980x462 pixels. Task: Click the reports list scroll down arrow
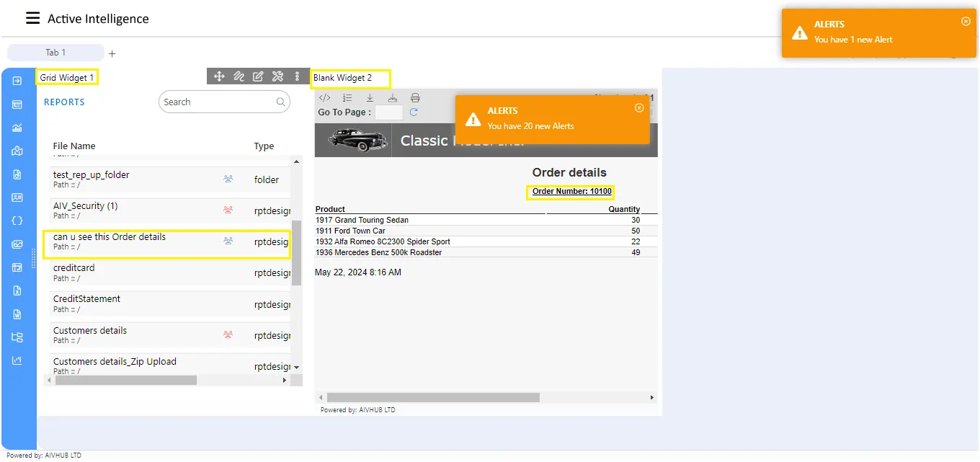click(x=296, y=368)
